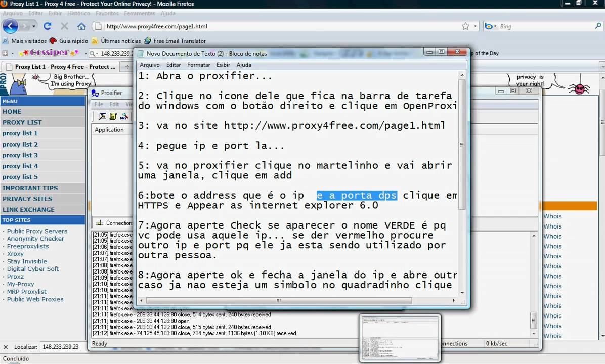The image size is (605, 364).
Task: Open a new tab with plus button
Action: pos(127,67)
